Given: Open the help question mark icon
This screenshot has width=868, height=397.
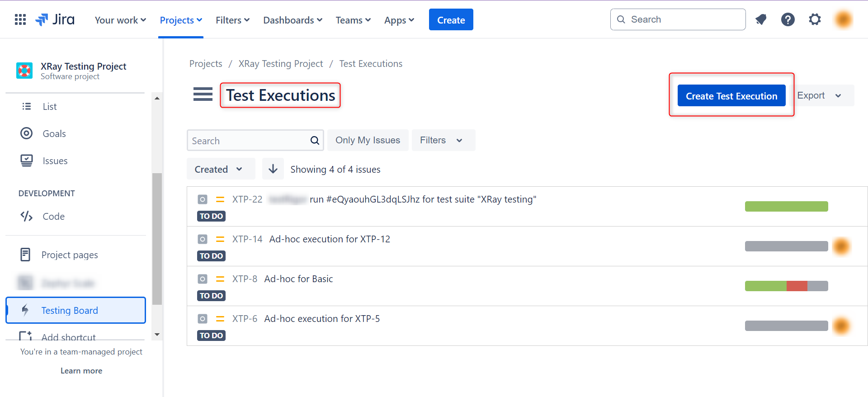Looking at the screenshot, I should pyautogui.click(x=788, y=19).
